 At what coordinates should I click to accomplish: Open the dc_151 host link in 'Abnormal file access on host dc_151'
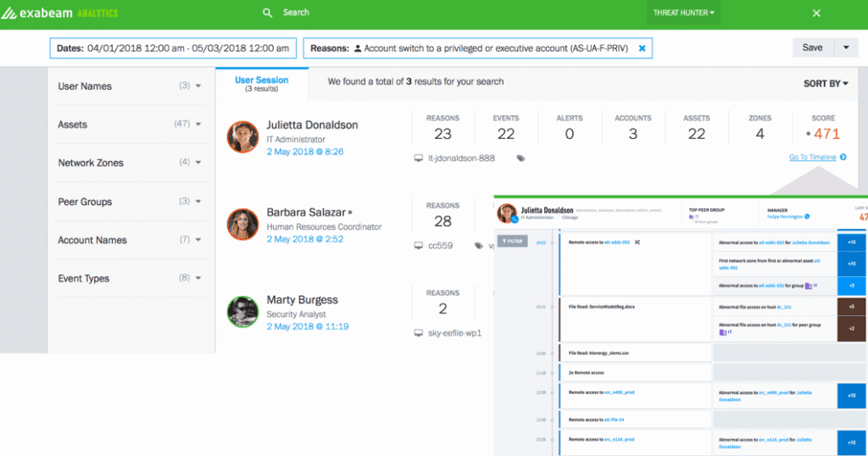coord(784,307)
